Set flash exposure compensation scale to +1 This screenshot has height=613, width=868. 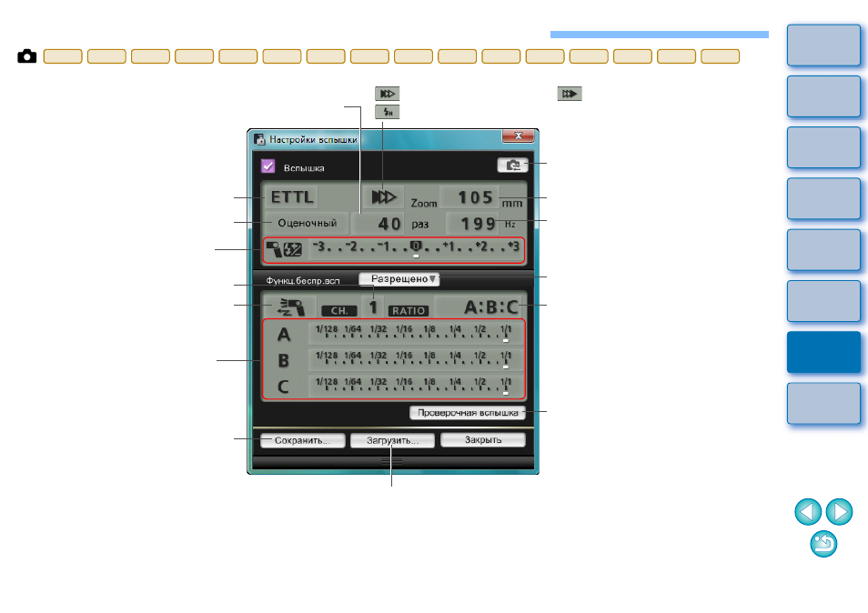[449, 247]
